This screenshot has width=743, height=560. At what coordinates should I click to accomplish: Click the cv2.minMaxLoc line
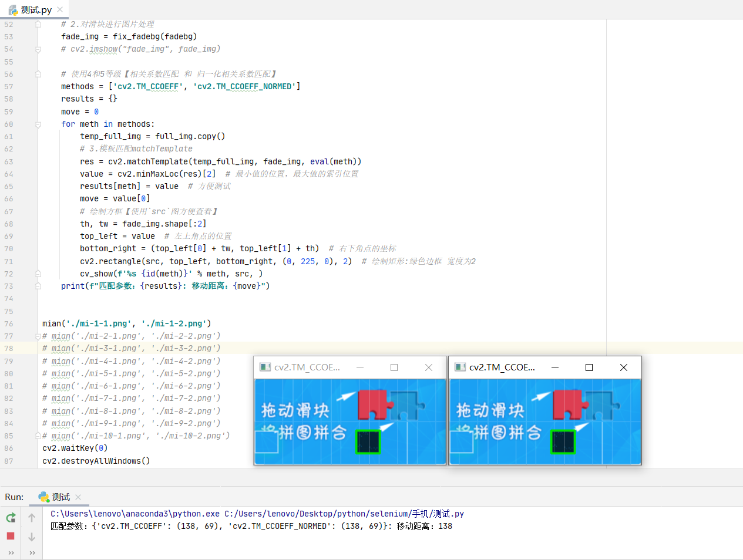click(x=148, y=174)
